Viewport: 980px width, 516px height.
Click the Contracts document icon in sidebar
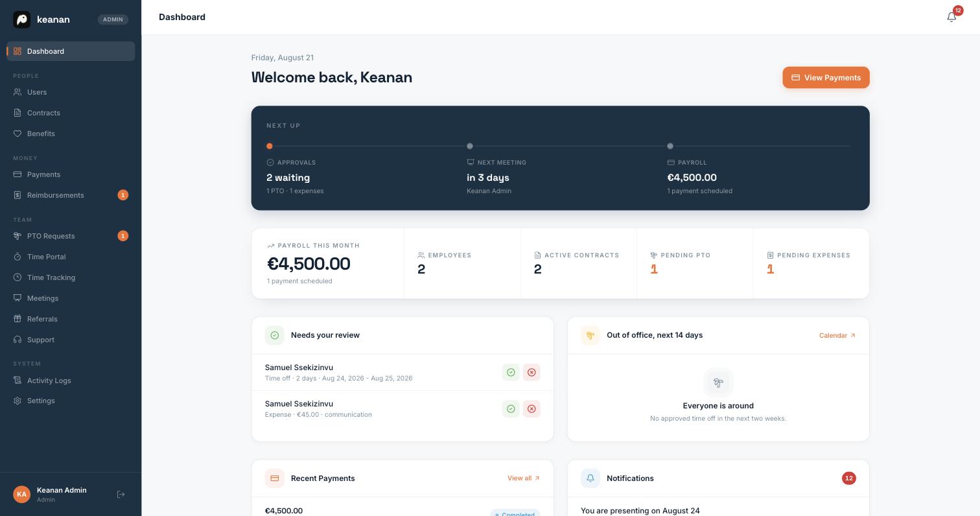(17, 113)
